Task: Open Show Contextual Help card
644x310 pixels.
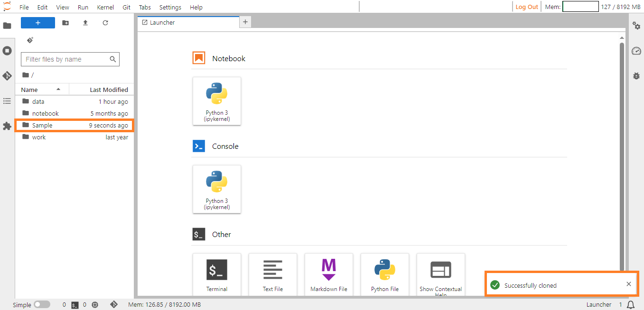Action: (x=441, y=275)
